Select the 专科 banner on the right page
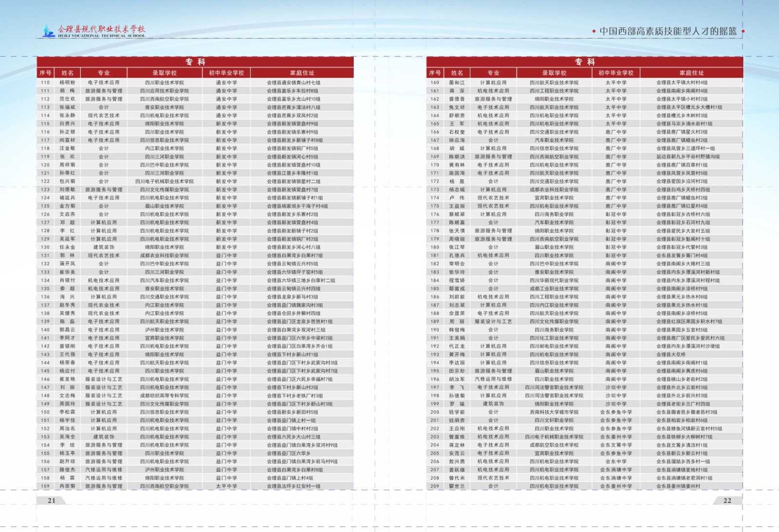779x532 pixels. pos(584,62)
